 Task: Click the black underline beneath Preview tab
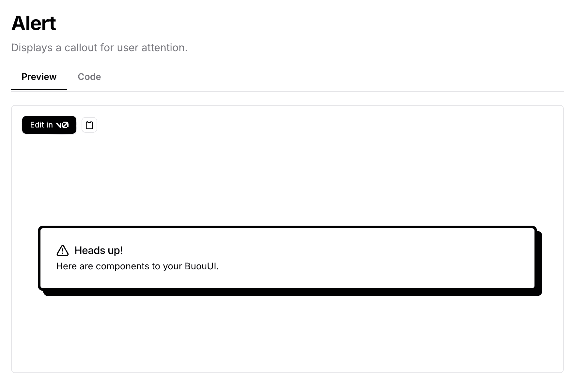point(39,89)
